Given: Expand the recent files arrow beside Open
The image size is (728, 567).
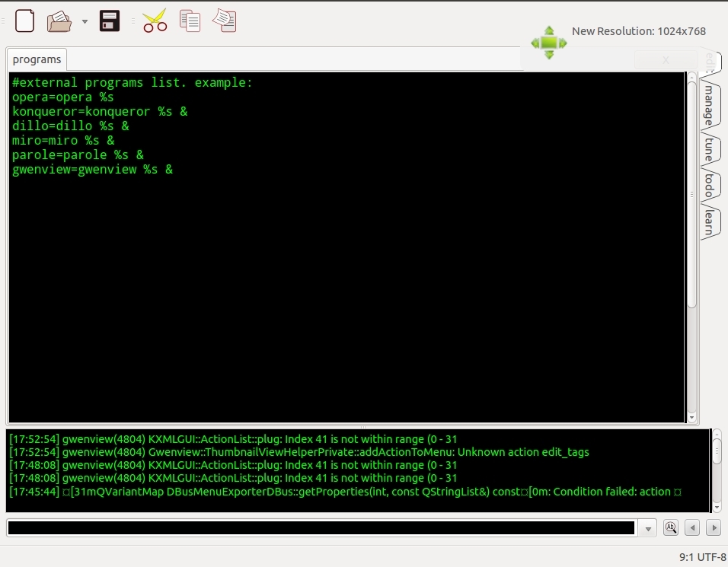Looking at the screenshot, I should pyautogui.click(x=85, y=21).
